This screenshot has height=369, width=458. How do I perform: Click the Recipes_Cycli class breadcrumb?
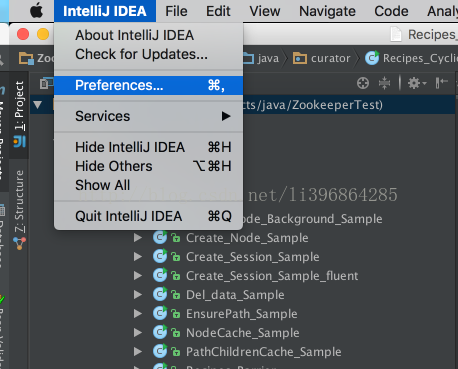412,58
